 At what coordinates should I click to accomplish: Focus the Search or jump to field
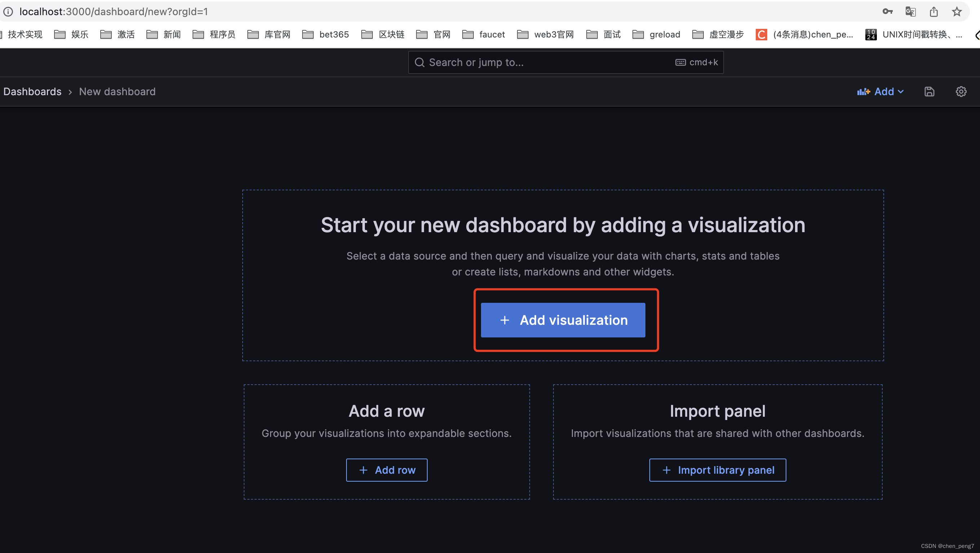[x=566, y=62]
